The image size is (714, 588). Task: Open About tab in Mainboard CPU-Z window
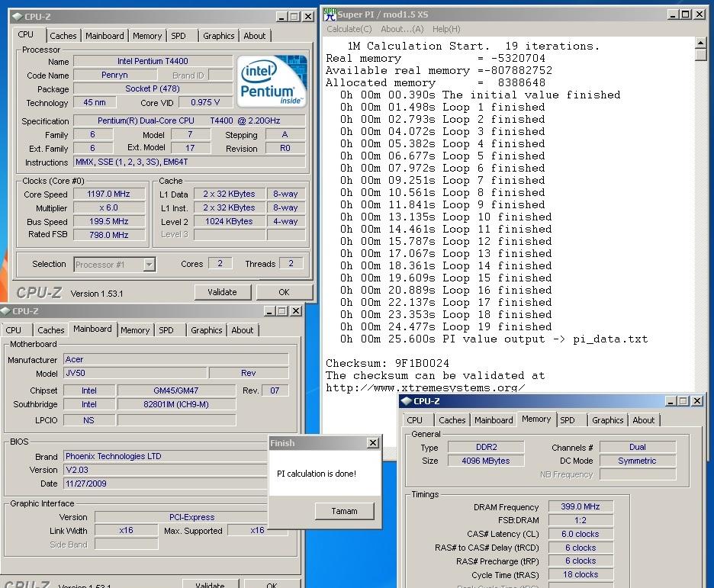coord(242,330)
